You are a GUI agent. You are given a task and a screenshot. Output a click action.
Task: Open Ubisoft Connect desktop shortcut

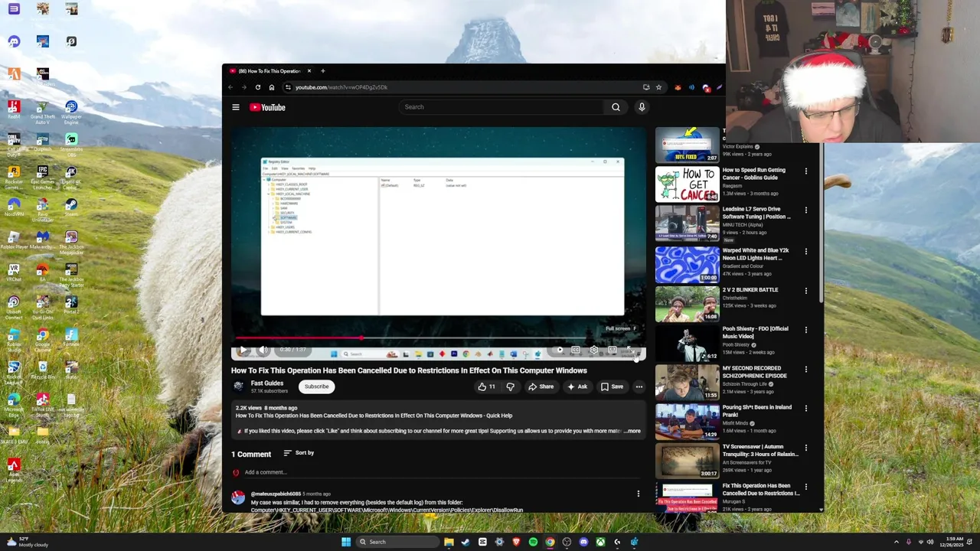coord(14,307)
